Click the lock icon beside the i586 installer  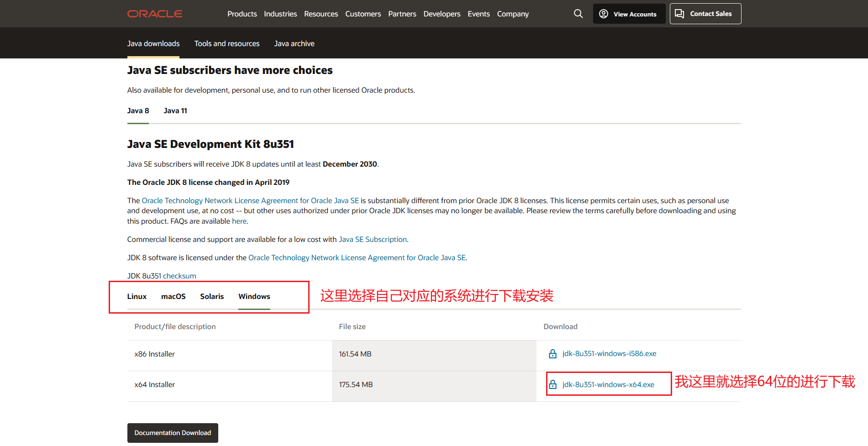(552, 354)
